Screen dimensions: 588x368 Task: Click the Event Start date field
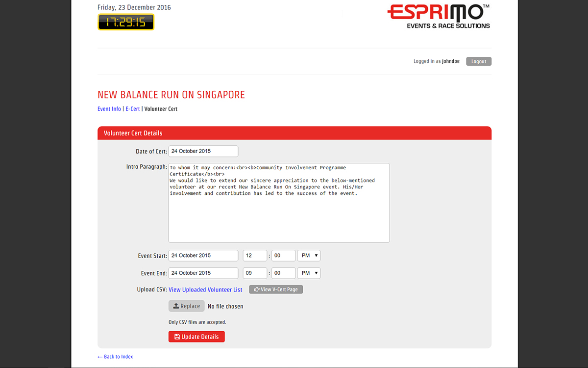pyautogui.click(x=203, y=256)
